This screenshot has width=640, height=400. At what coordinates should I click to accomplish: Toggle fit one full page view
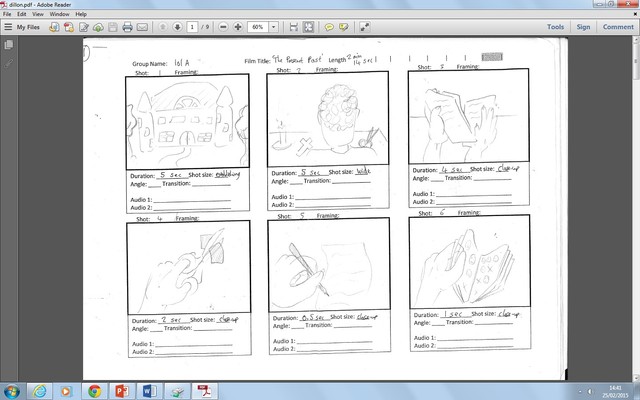tap(308, 27)
